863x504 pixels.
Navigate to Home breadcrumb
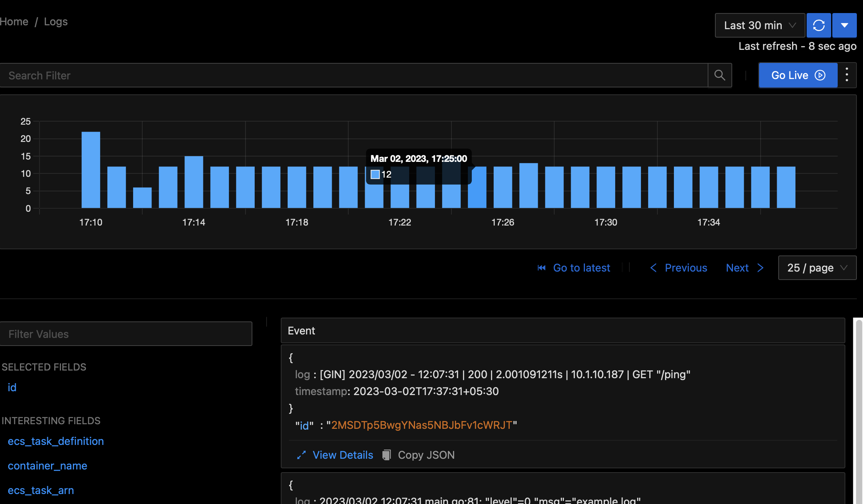coord(14,22)
